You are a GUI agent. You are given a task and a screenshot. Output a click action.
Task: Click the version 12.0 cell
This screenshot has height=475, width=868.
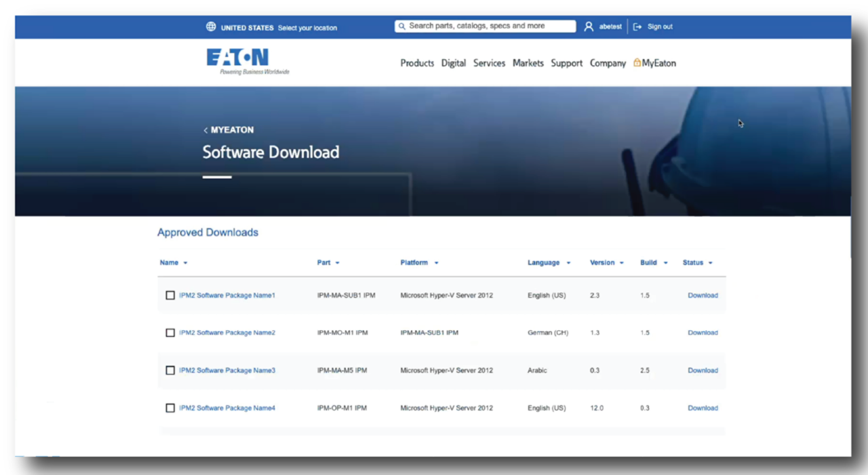[x=597, y=408]
